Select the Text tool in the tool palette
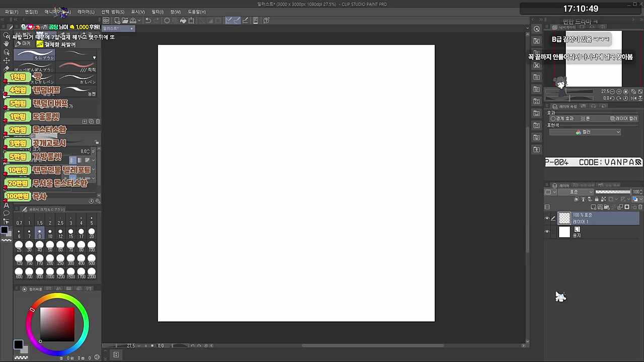Viewport: 644px width, 362px height. point(6,205)
